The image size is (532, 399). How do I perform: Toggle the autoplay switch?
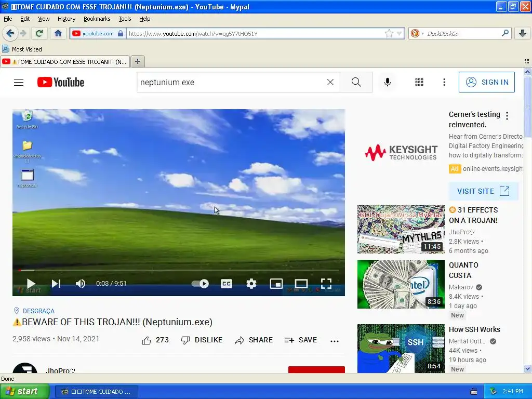(x=200, y=284)
